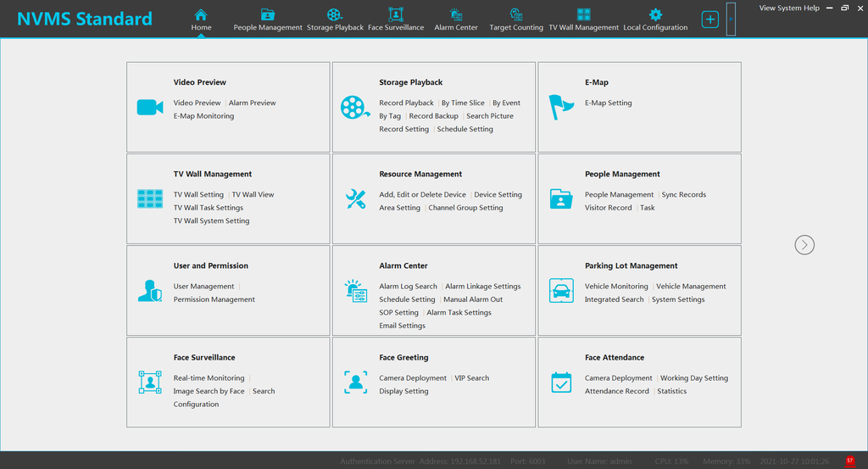Open the Face Surveillance top tab
This screenshot has height=469, width=868.
pyautogui.click(x=396, y=20)
